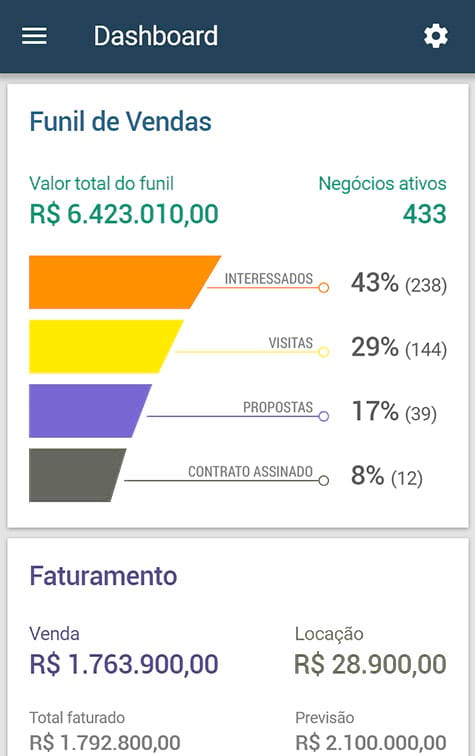This screenshot has width=475, height=756.
Task: Tap the Negócios ativos count 433
Action: coord(425,214)
